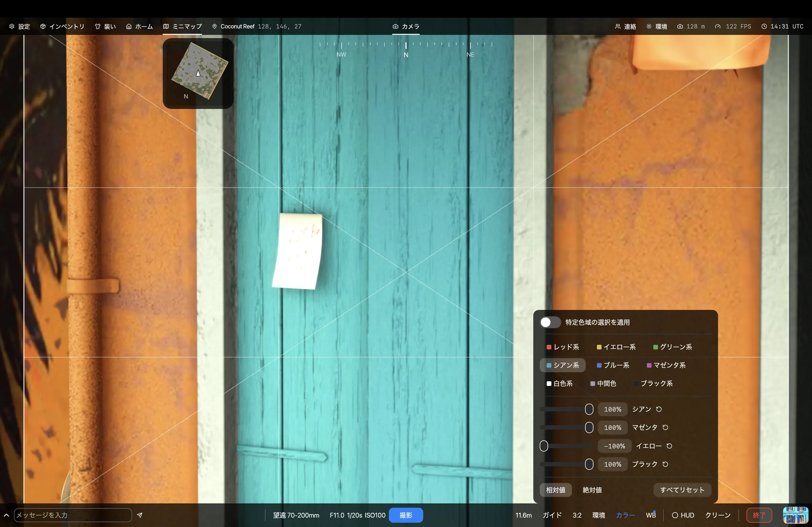This screenshot has height=527, width=812.
Task: Reset the ブラック value icon
Action: (665, 464)
